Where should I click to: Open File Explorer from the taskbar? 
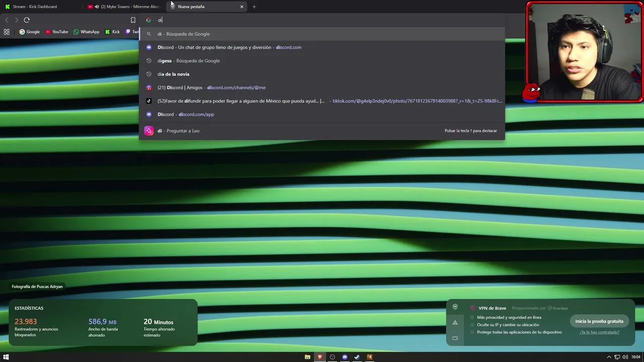point(307,357)
